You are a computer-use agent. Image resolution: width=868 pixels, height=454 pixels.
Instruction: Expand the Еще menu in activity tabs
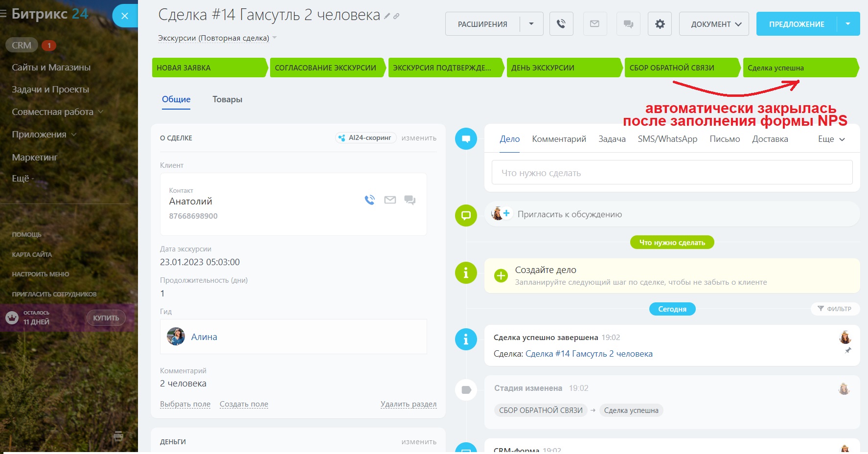click(831, 139)
